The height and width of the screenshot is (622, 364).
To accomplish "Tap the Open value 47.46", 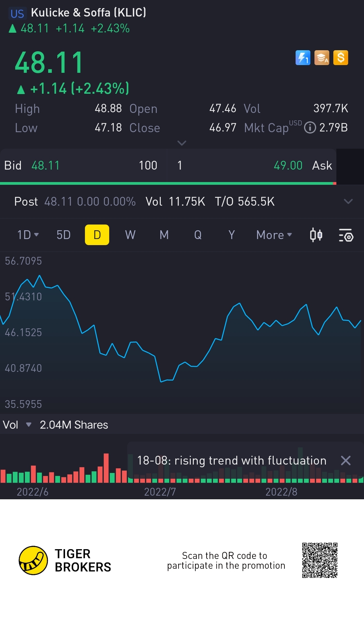I will coord(223,109).
